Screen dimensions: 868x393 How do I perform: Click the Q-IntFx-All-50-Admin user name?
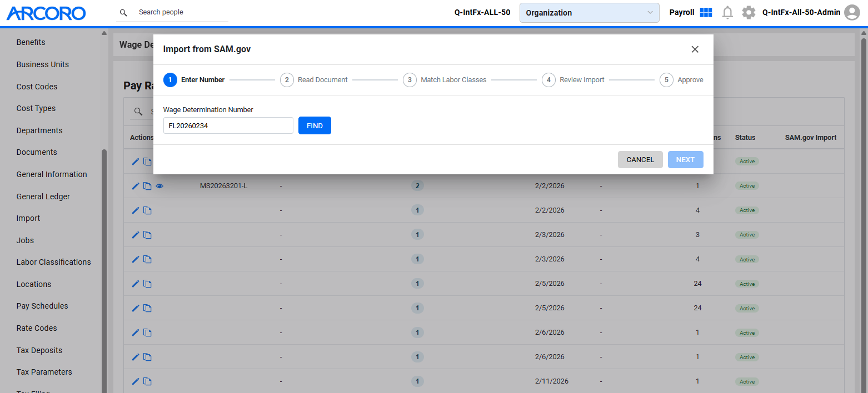[x=801, y=12]
